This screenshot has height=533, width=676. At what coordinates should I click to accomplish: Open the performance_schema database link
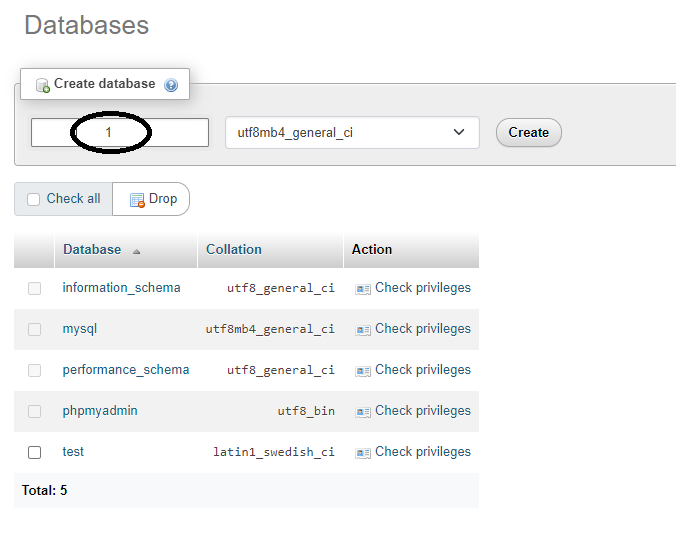(126, 370)
